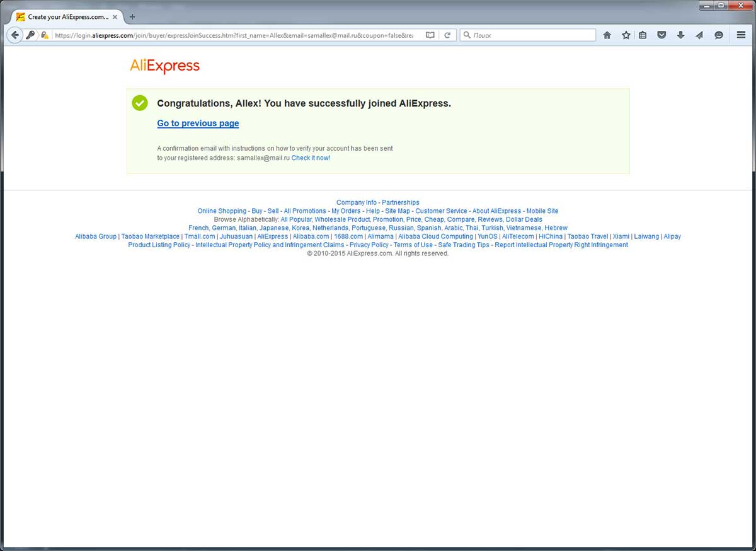Visit the Alibaba.com link

(x=311, y=236)
